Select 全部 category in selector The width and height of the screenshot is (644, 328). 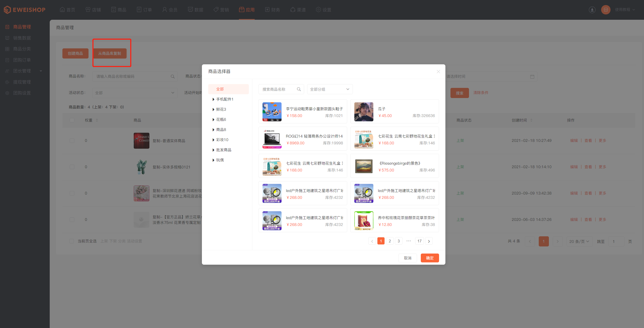click(228, 89)
